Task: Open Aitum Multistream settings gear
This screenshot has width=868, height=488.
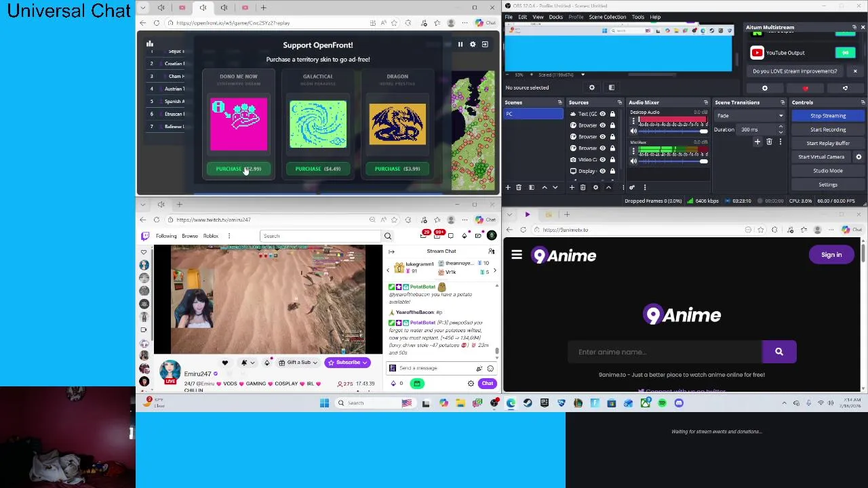Action: point(765,88)
